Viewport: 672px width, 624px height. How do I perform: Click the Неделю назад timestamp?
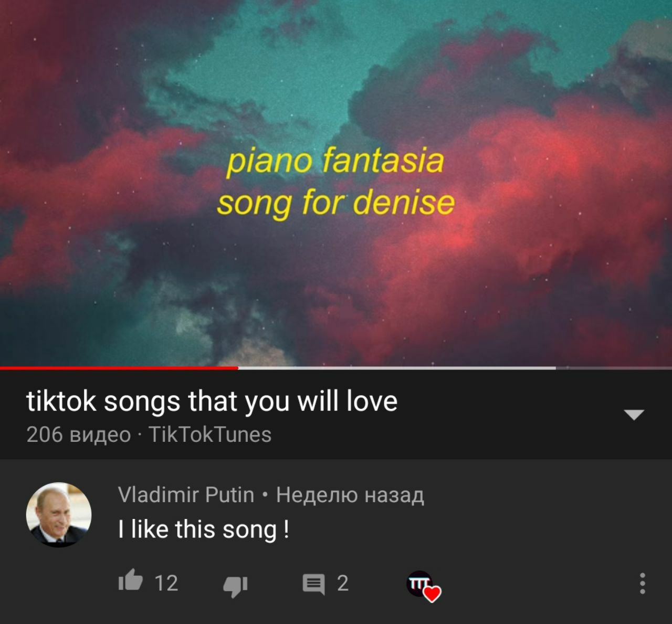(350, 494)
